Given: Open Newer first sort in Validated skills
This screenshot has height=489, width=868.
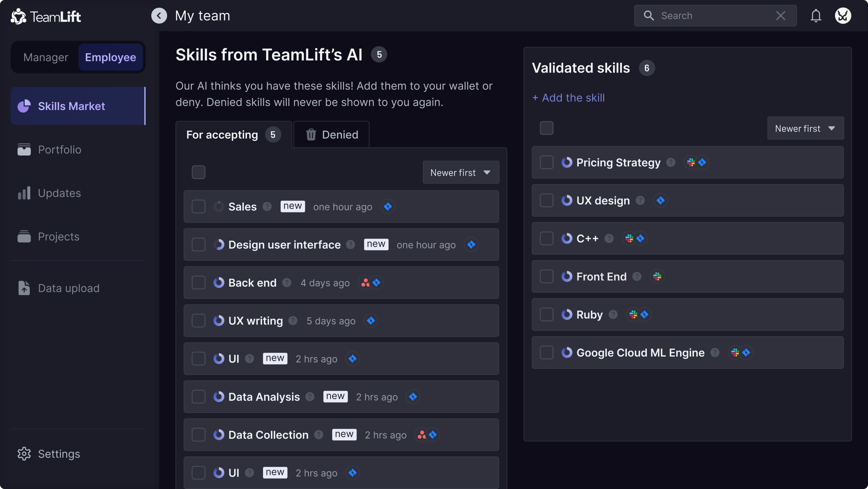Looking at the screenshot, I should pyautogui.click(x=805, y=128).
